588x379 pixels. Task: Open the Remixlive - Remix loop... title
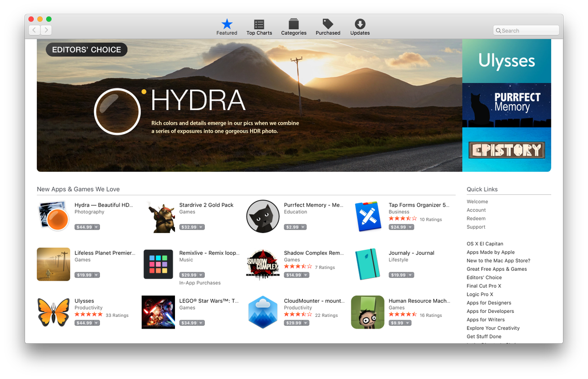tap(209, 253)
